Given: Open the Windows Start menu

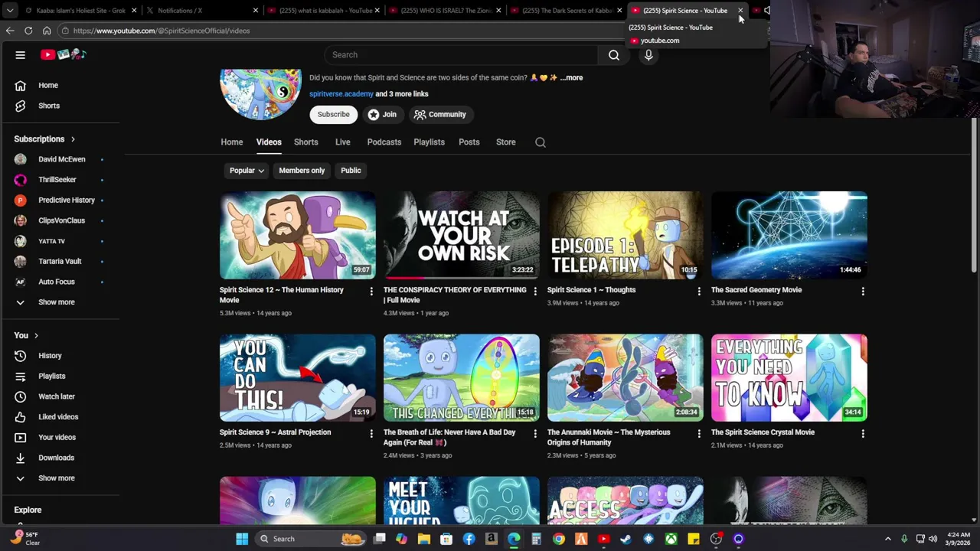Looking at the screenshot, I should coord(242,539).
